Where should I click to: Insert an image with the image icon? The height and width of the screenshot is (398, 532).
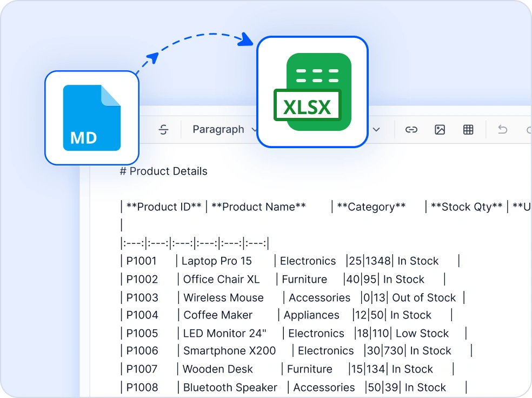440,130
